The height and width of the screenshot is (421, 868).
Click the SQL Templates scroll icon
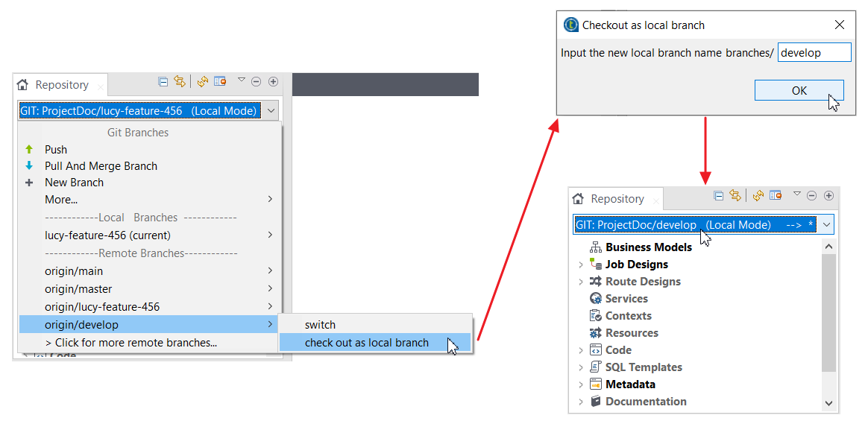click(596, 367)
